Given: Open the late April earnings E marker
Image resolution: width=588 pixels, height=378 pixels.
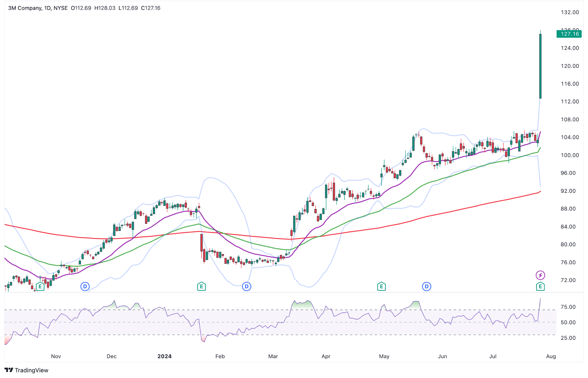Looking at the screenshot, I should [x=381, y=286].
